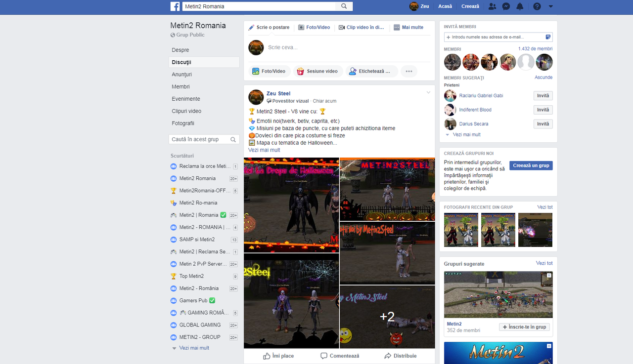Open options chevron on Zeu Steel's post
Viewport: 633px width, 364px height.
tap(428, 92)
